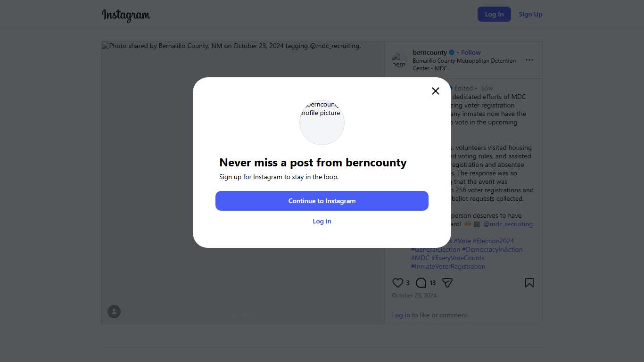644x362 pixels.
Task: Click Log in link inside popup
Action: [322, 221]
